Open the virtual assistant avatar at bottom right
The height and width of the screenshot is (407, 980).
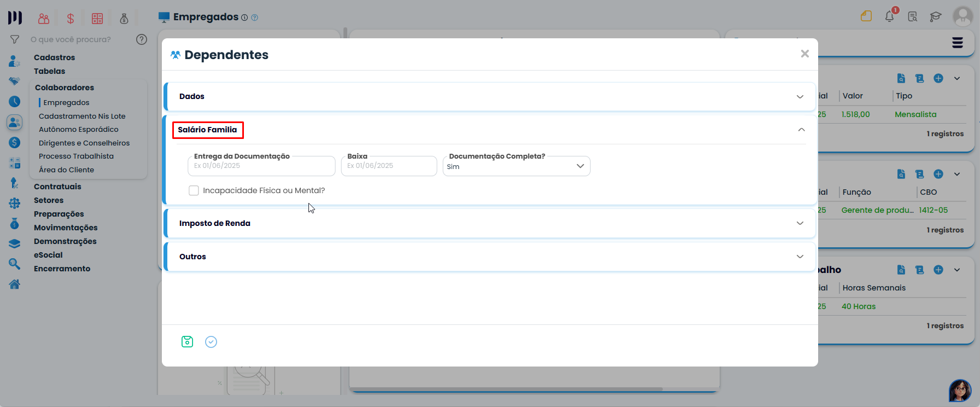(960, 391)
